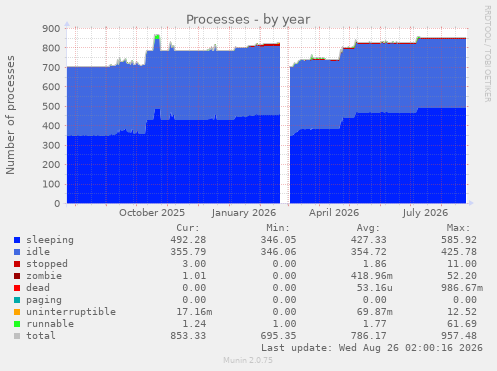Click the green runnable spike near October 2025
The image size is (497, 371).
point(157,37)
